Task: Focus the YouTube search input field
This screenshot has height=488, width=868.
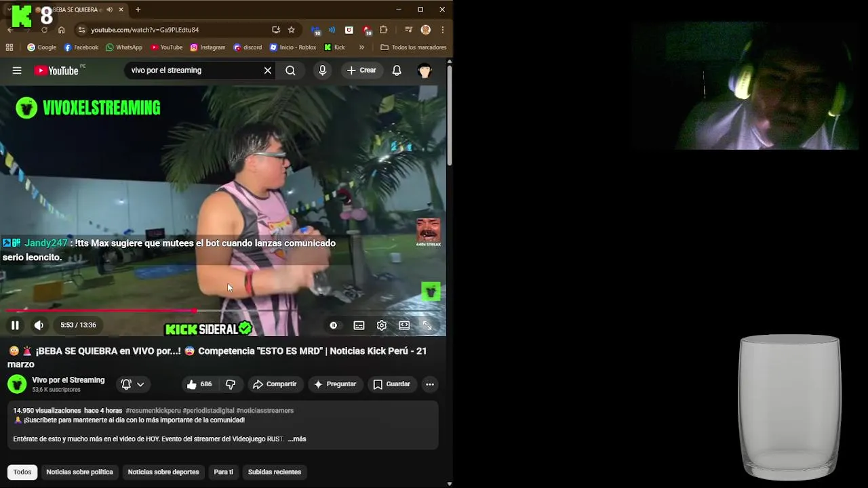Action: (193, 70)
